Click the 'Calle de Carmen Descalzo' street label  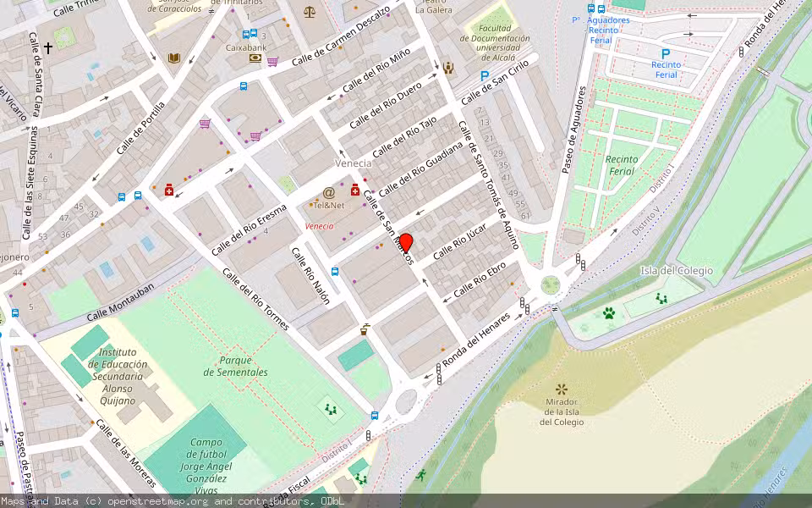341,36
